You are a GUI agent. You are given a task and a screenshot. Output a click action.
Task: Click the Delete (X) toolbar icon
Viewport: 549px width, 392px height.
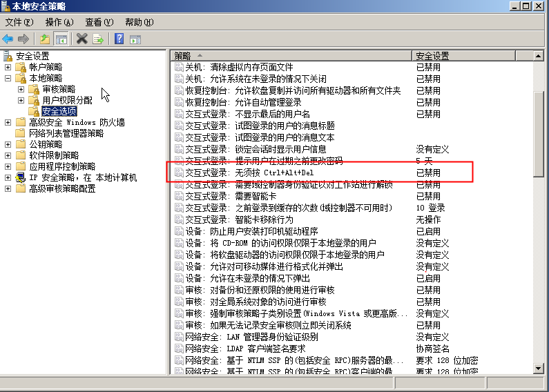point(82,39)
